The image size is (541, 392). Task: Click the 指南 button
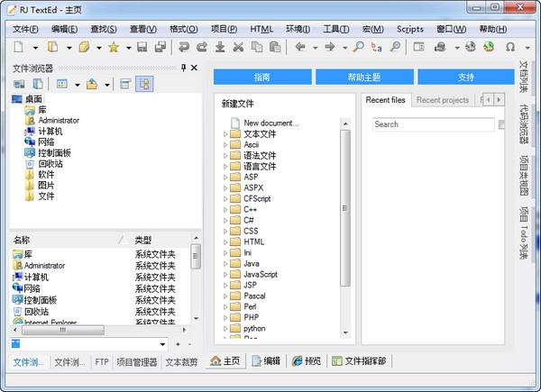coord(261,77)
